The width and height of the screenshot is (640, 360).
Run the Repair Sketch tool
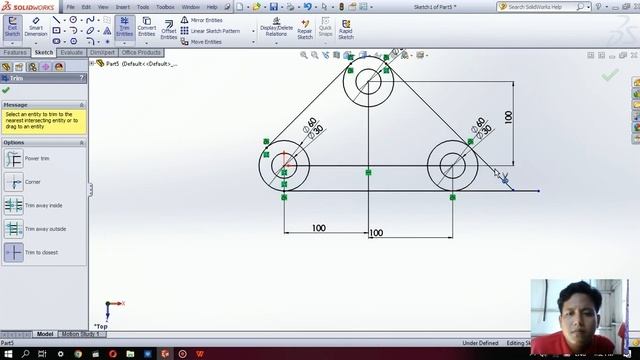305,29
